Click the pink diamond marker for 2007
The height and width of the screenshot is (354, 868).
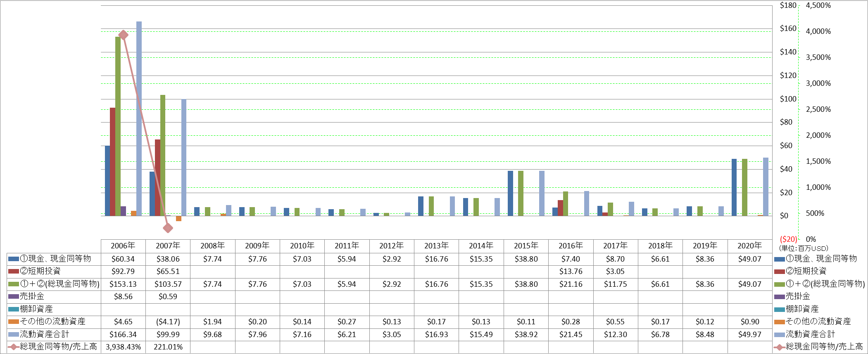click(x=168, y=228)
